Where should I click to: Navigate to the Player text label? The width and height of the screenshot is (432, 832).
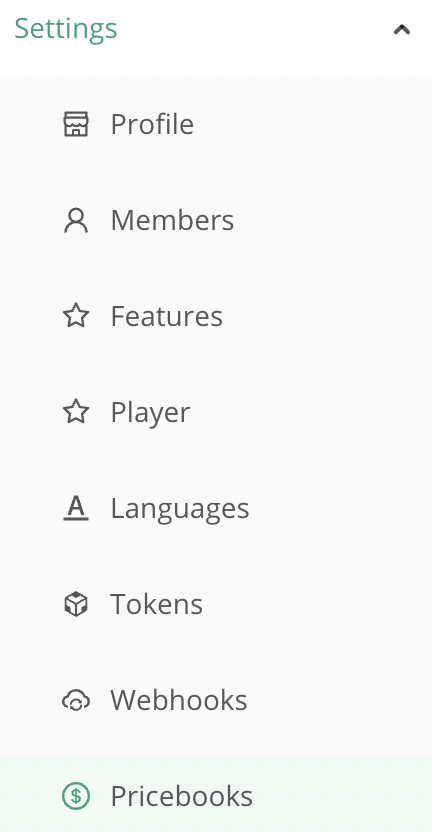[x=150, y=413]
